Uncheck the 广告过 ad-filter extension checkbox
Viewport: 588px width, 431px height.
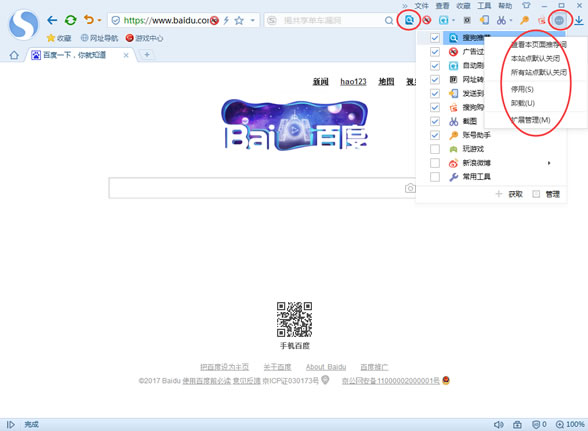(435, 52)
